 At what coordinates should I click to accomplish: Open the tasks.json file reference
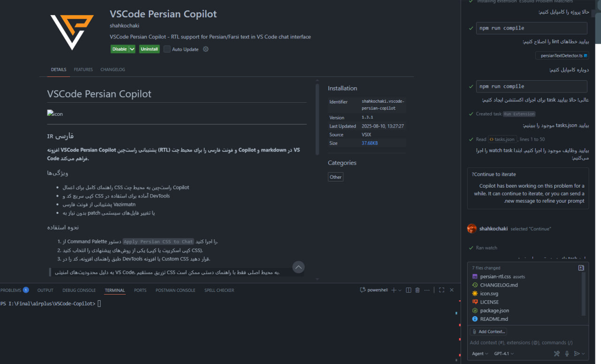pos(502,139)
